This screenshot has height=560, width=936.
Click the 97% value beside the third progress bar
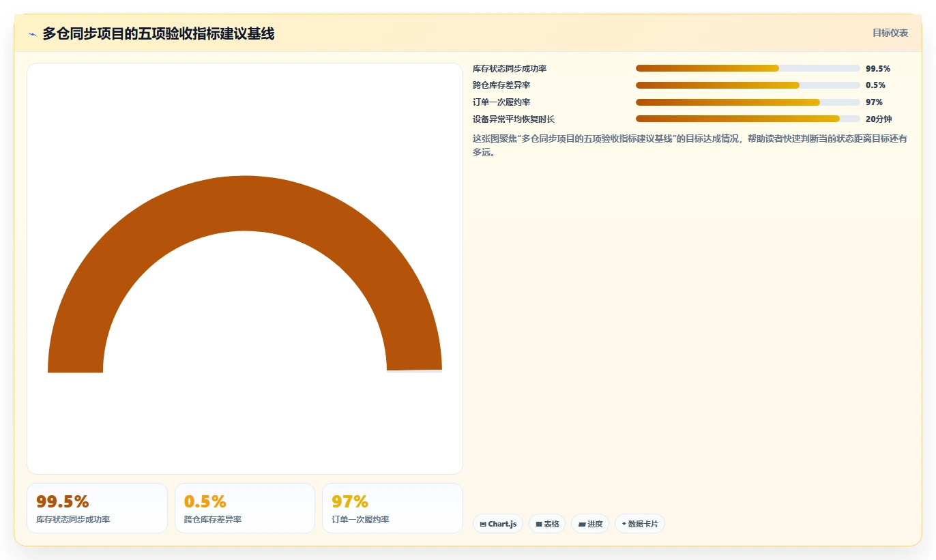[874, 102]
